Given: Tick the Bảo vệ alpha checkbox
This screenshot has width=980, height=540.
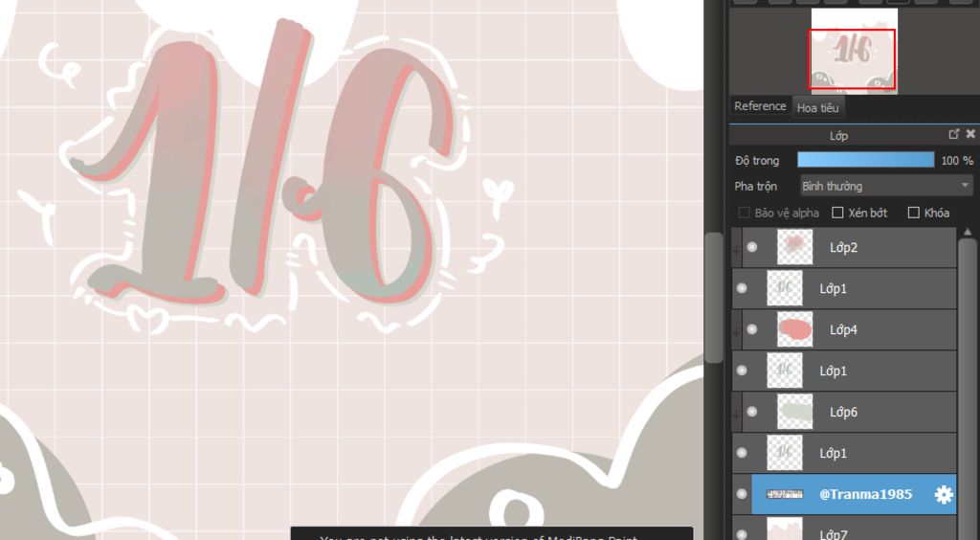Looking at the screenshot, I should (744, 214).
